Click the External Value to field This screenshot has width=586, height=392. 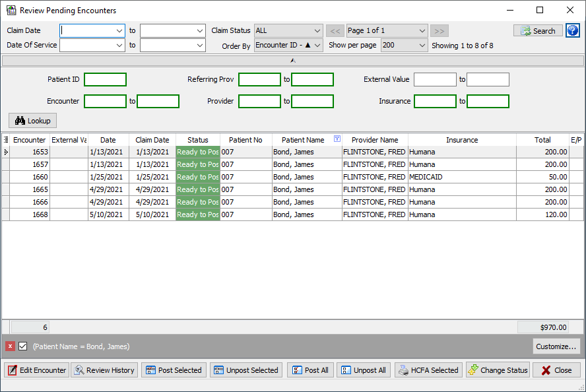[x=488, y=80]
